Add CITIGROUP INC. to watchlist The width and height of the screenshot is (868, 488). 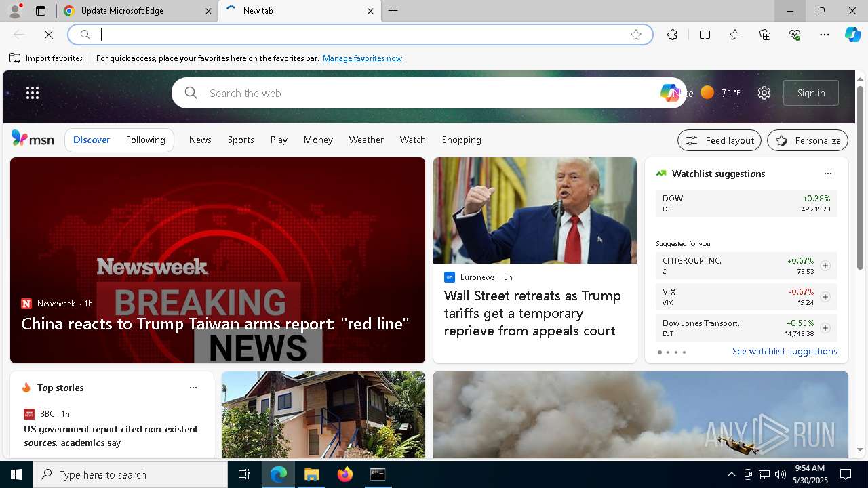[825, 266]
